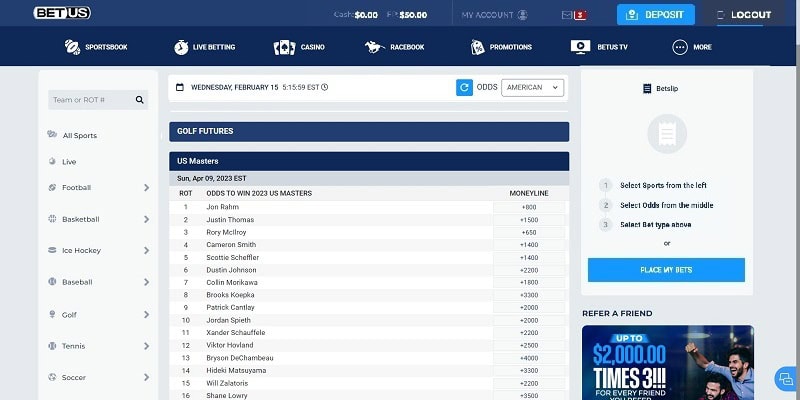Select Cameron Smith +1400 moneyline odds

tap(529, 245)
